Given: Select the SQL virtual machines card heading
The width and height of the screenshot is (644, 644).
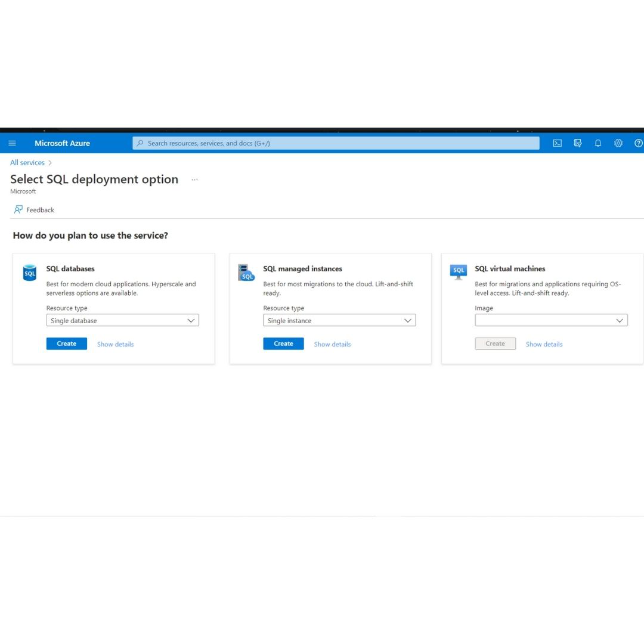Looking at the screenshot, I should 510,268.
